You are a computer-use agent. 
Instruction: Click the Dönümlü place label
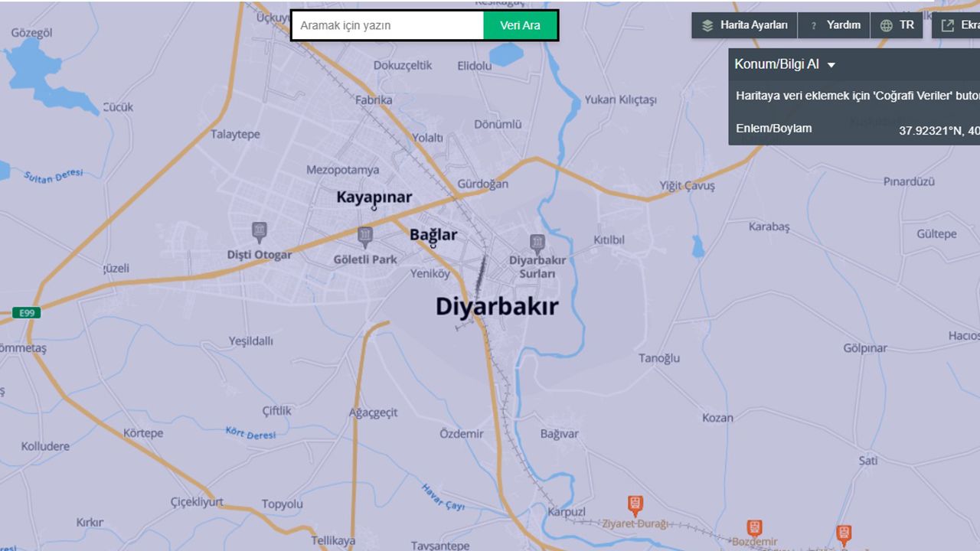498,124
